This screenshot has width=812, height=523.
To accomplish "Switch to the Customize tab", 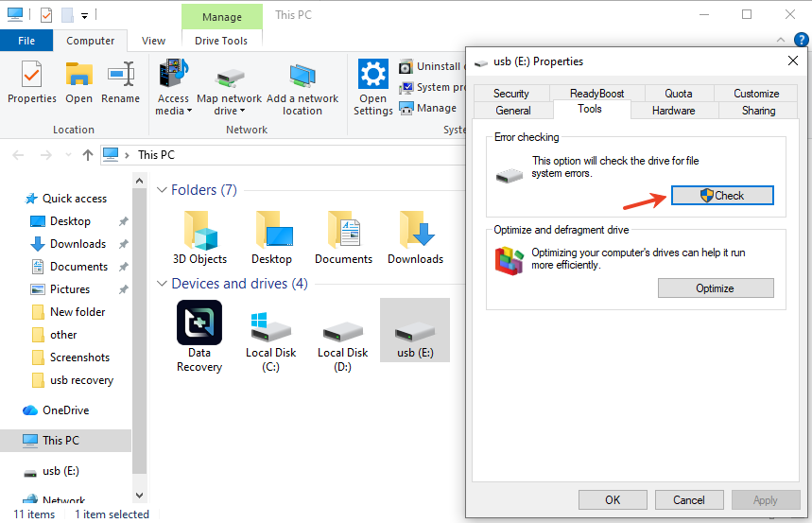I will [x=756, y=94].
